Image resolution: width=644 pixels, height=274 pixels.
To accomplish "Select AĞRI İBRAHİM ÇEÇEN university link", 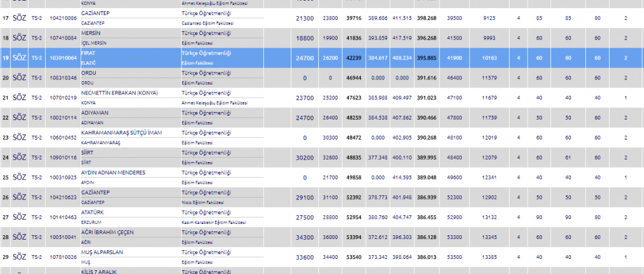I will pos(109,233).
